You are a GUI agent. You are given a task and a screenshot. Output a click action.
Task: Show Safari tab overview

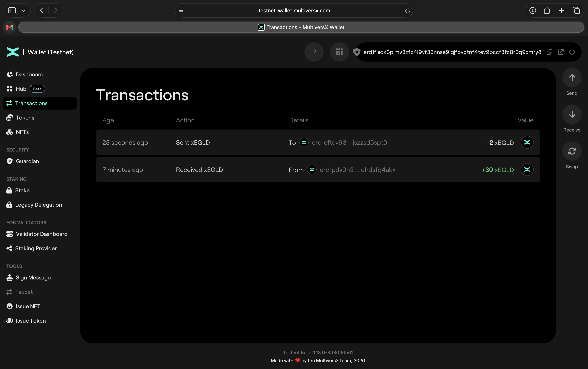coord(576,10)
